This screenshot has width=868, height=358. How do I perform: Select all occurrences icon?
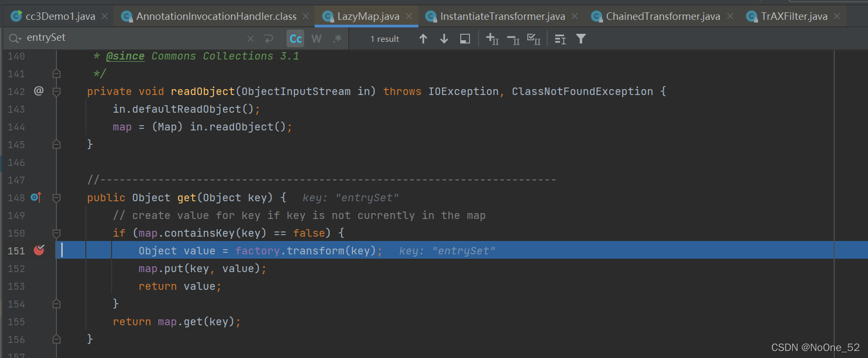(534, 39)
